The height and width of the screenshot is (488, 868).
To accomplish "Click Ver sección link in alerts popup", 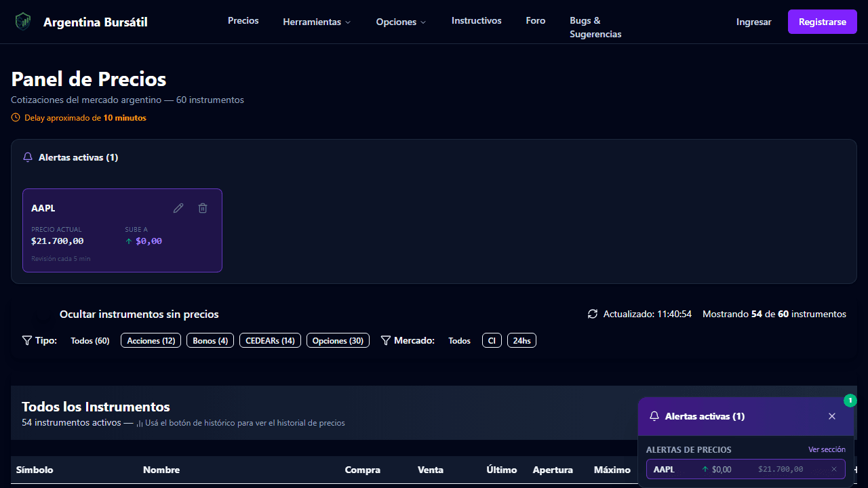I will pyautogui.click(x=827, y=449).
